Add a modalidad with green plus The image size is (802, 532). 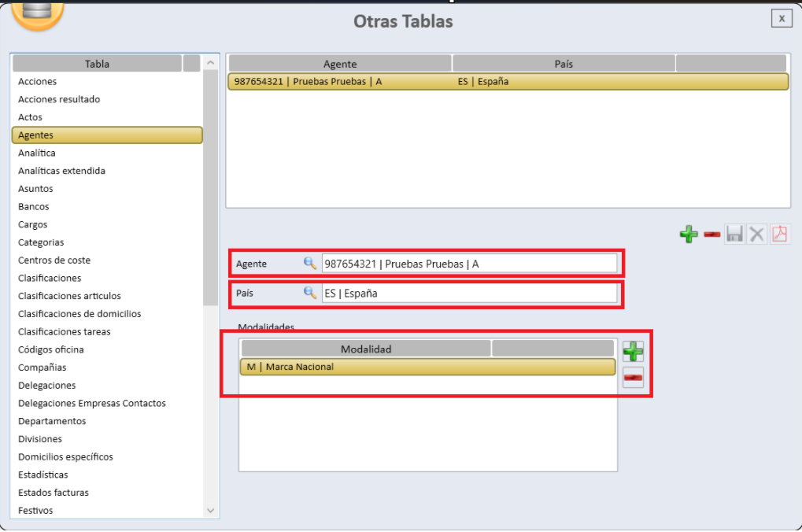pyautogui.click(x=633, y=351)
